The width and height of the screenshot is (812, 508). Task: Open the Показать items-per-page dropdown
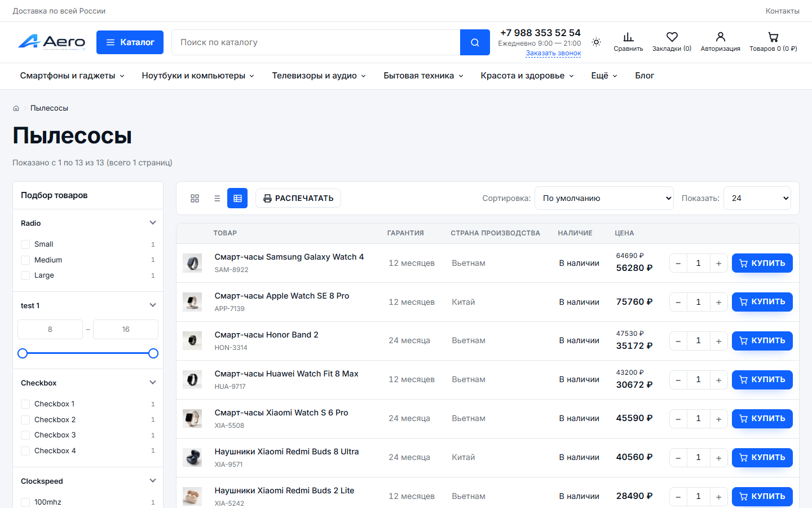757,198
